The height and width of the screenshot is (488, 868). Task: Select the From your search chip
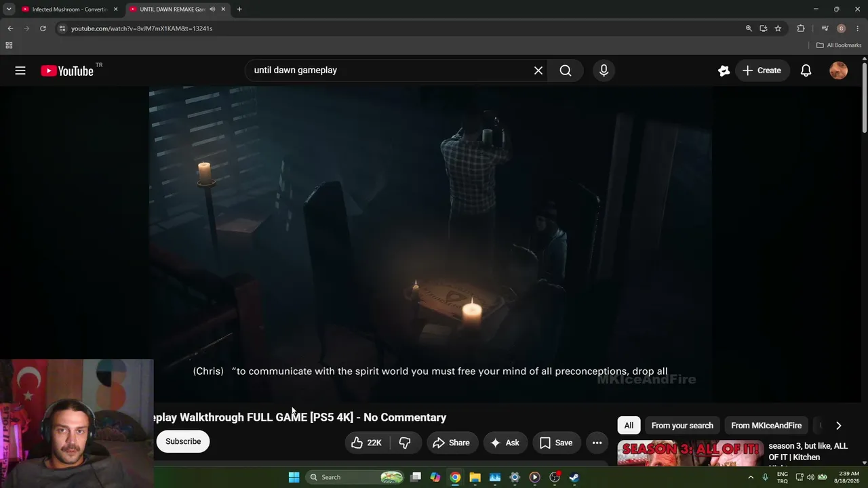point(682,426)
